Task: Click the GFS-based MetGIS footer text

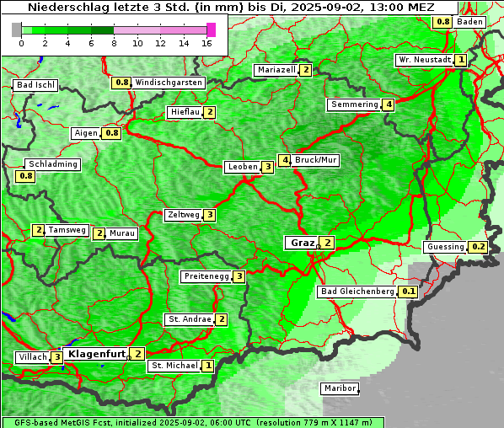Action: point(193,423)
